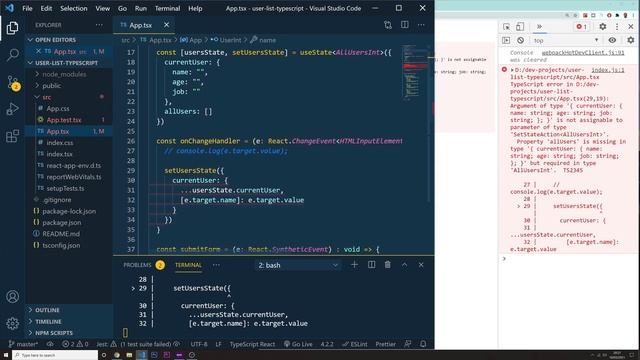Open Source Control view with 2 changes
This screenshot has width=640, height=360.
click(x=13, y=82)
